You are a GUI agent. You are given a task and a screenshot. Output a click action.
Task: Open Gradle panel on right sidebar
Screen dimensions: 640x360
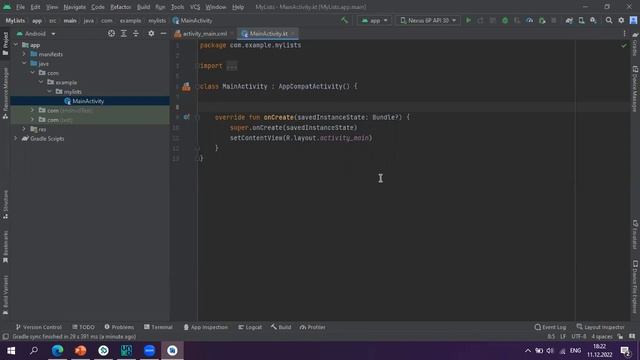click(x=635, y=44)
